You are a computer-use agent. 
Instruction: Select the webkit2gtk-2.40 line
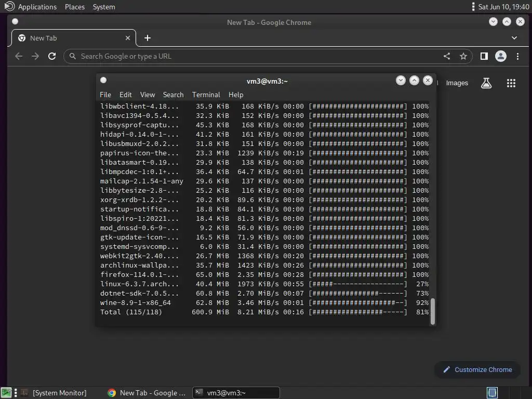click(x=264, y=256)
